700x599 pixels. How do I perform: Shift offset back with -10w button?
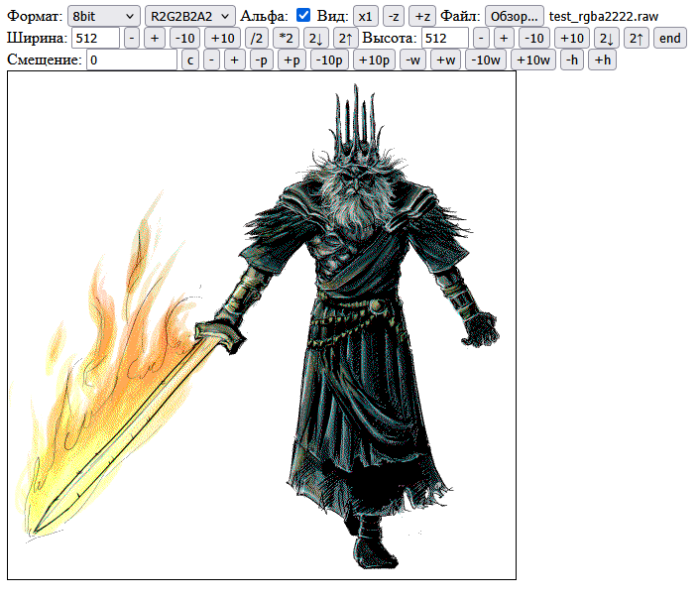click(x=485, y=60)
